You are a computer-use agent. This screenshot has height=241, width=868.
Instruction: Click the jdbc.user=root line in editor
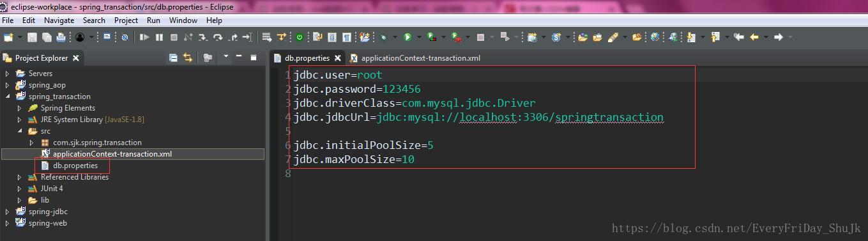point(338,75)
